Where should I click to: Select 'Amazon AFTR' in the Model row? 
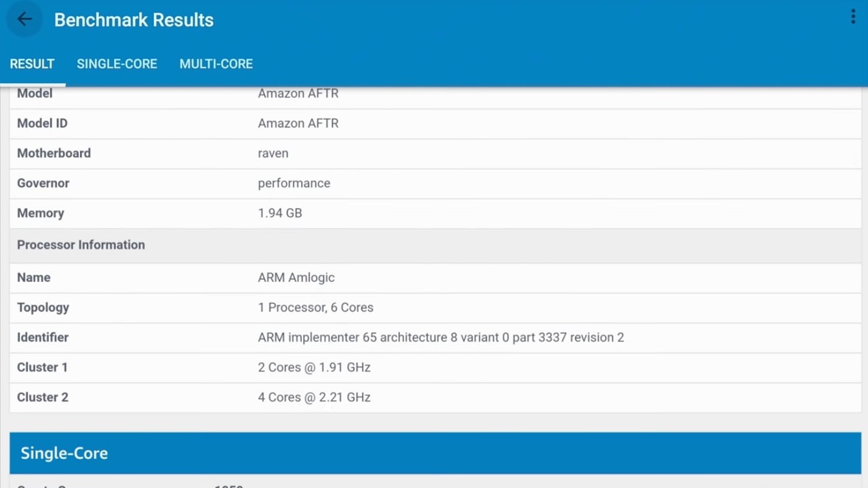[298, 94]
